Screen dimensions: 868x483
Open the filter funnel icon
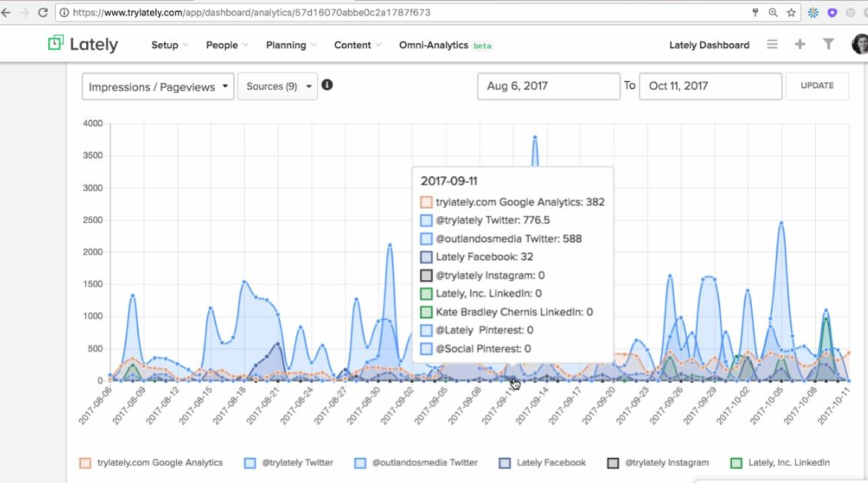[x=828, y=45]
